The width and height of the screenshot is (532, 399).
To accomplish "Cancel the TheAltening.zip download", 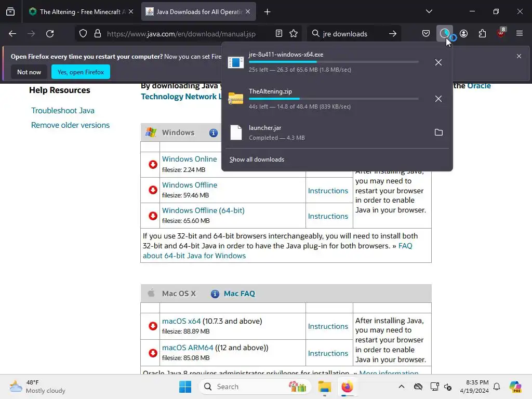I will [x=438, y=99].
